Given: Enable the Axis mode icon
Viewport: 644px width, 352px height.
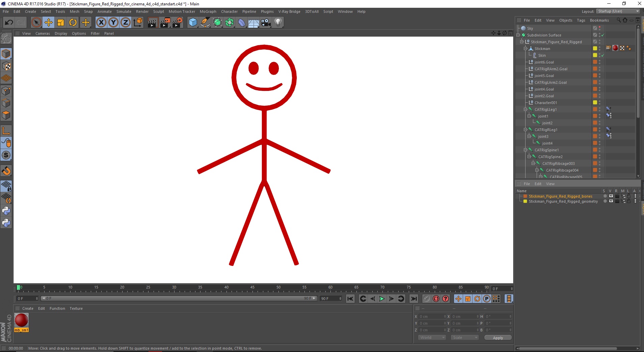Looking at the screenshot, I should [x=6, y=131].
